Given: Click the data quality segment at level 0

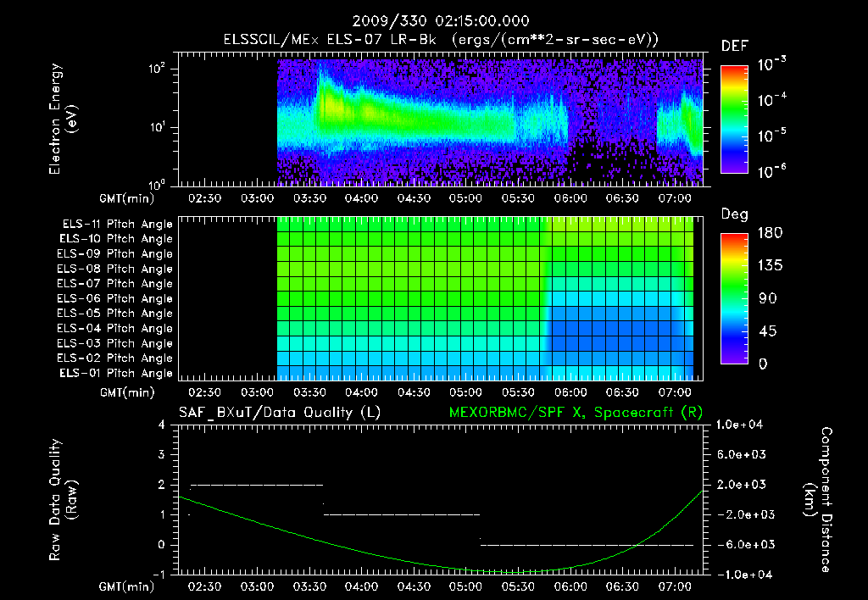Looking at the screenshot, I should (587, 545).
